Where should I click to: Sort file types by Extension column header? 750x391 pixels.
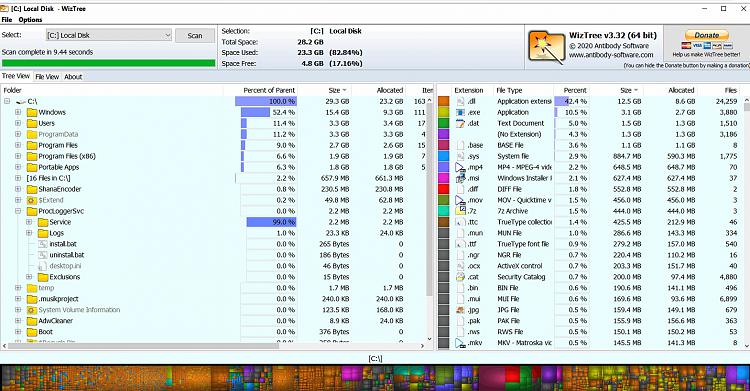pos(469,90)
